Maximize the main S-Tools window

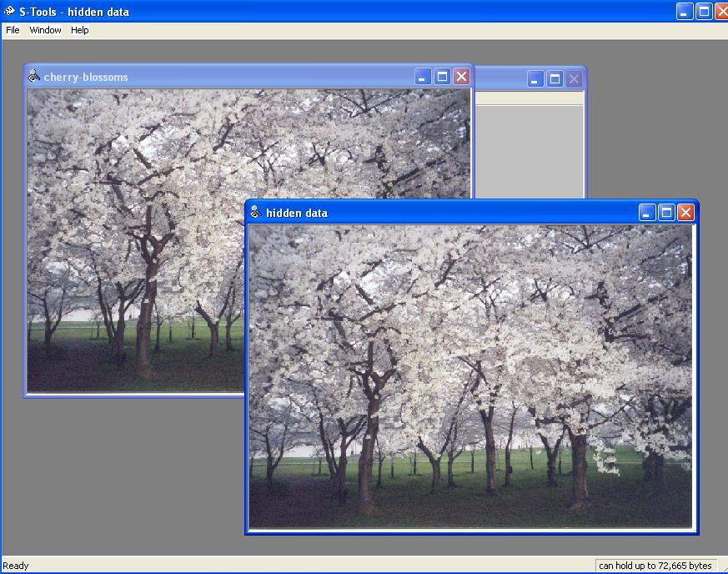704,11
